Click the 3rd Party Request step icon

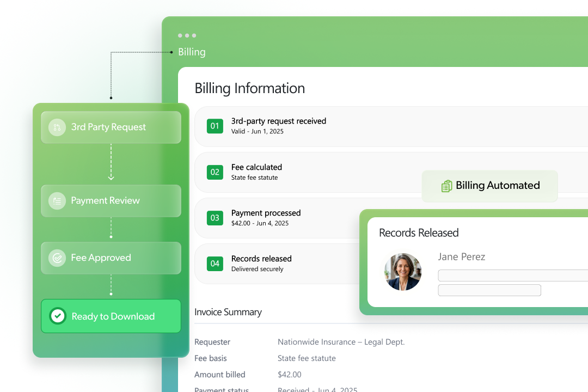[57, 127]
